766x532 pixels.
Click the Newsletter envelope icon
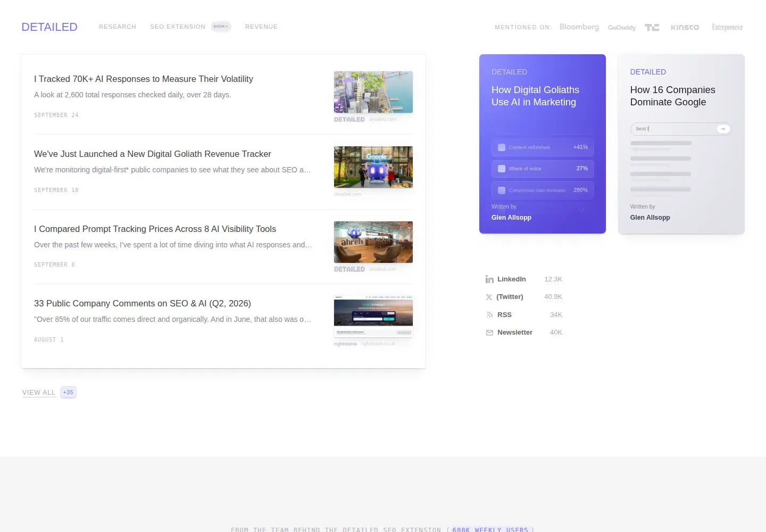[x=489, y=332]
